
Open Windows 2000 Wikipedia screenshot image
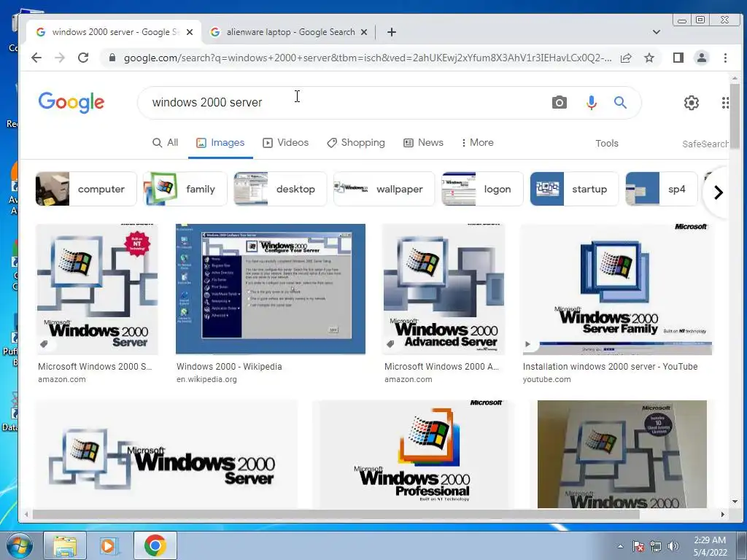(x=270, y=289)
